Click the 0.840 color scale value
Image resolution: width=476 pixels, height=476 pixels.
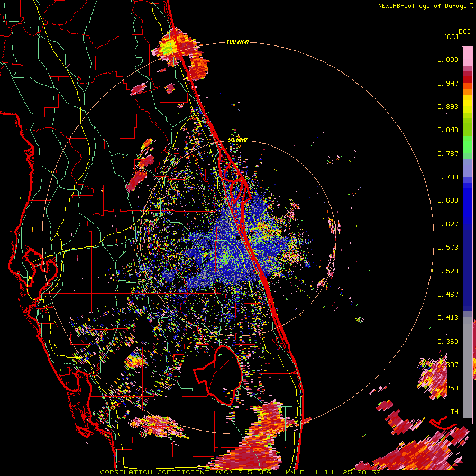(448, 130)
